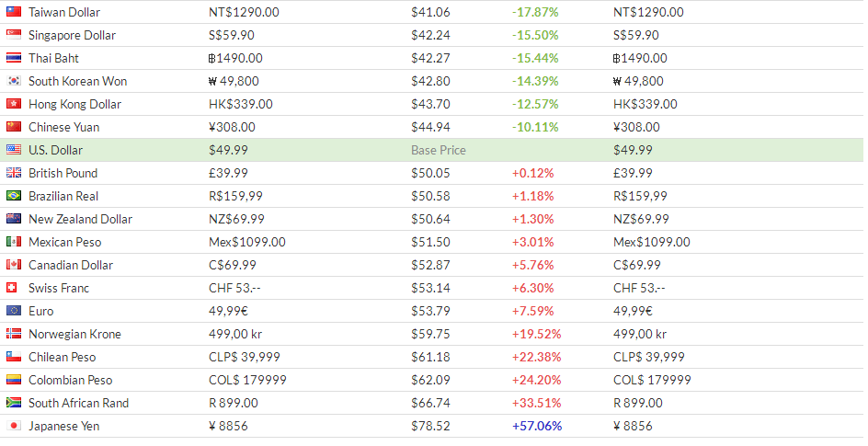Click the Switzerland flag icon
The height and width of the screenshot is (446, 868).
[x=11, y=288]
